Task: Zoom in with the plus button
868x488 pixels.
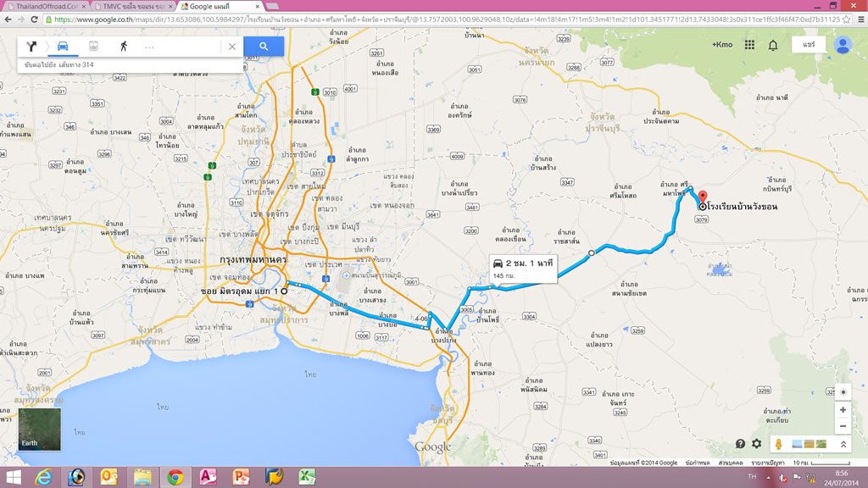Action: click(843, 410)
